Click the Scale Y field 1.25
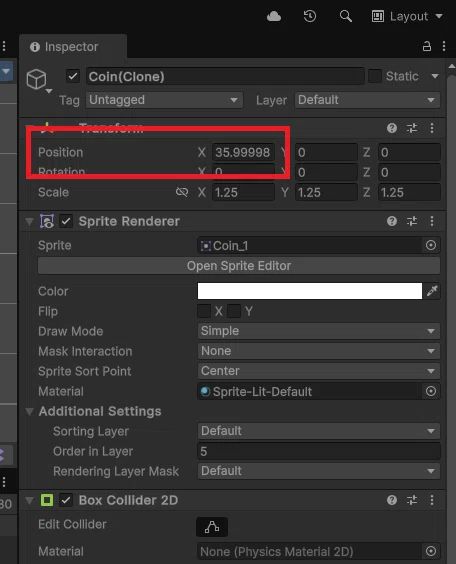Image resolution: width=456 pixels, height=564 pixels. coord(326,192)
